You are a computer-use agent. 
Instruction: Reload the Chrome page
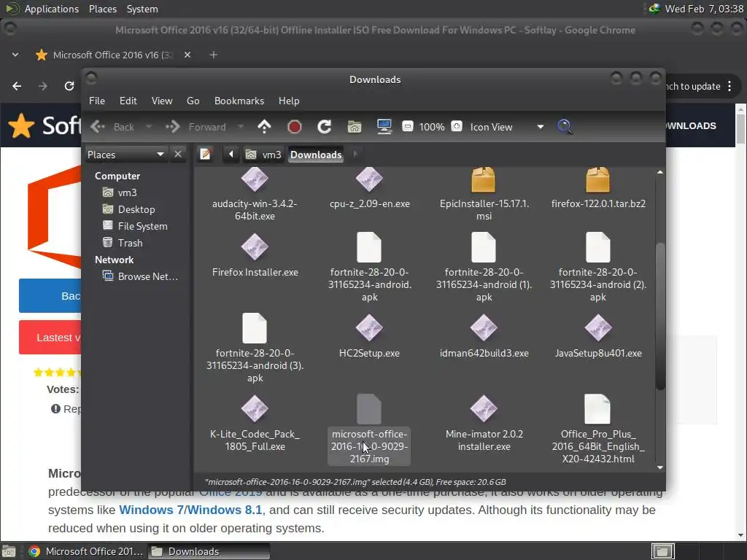click(x=69, y=86)
